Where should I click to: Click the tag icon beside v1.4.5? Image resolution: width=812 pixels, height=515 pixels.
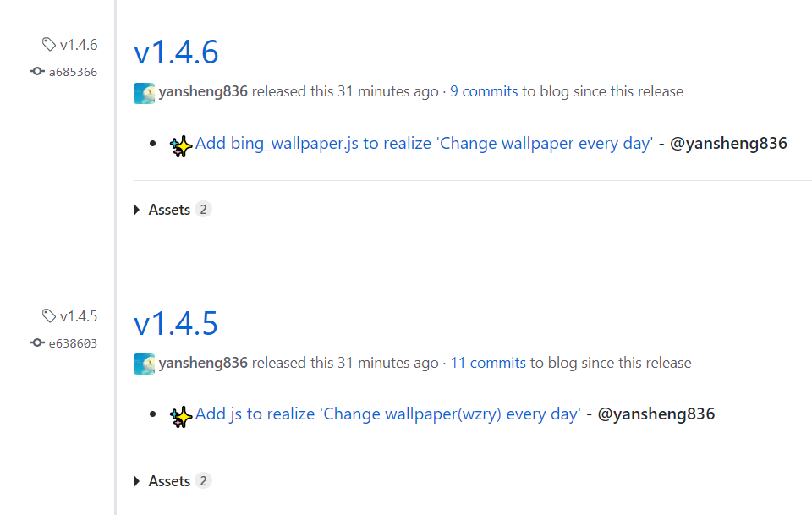pyautogui.click(x=49, y=315)
